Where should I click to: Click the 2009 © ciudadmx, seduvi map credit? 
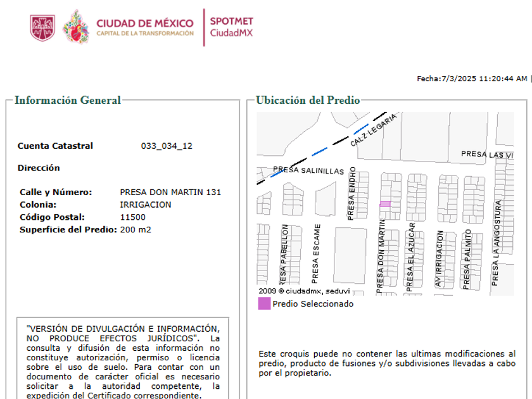coord(304,291)
